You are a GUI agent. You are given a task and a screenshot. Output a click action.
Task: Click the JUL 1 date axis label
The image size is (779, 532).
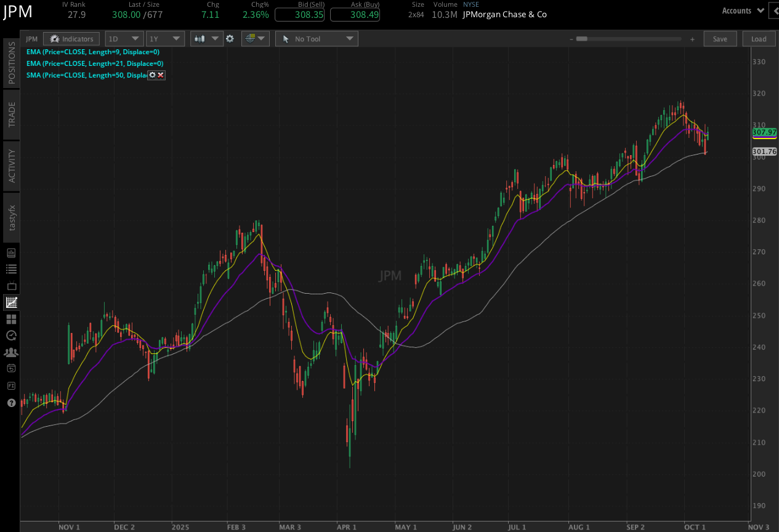(x=517, y=527)
